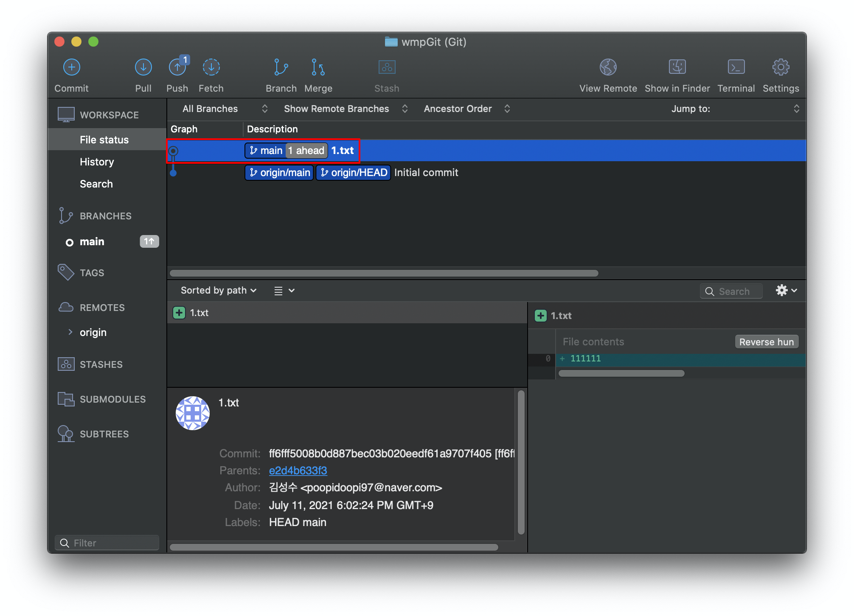Screen dimensions: 854x616
Task: Click the Commit toolbar icon
Action: point(71,67)
